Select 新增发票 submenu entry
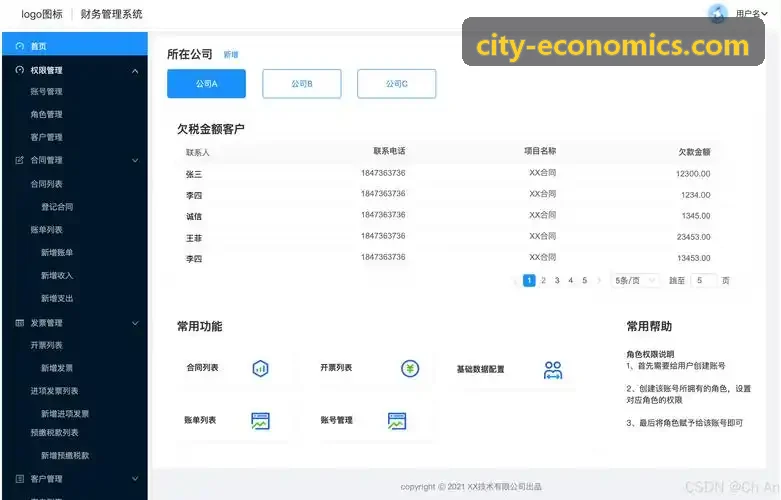Image resolution: width=781 pixels, height=500 pixels. [57, 368]
